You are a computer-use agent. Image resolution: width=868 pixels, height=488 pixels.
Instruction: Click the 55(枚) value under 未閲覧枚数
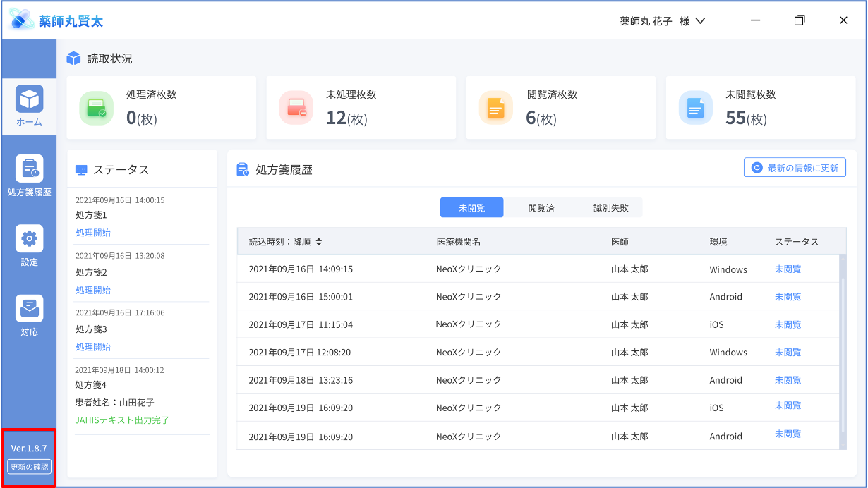pyautogui.click(x=746, y=118)
